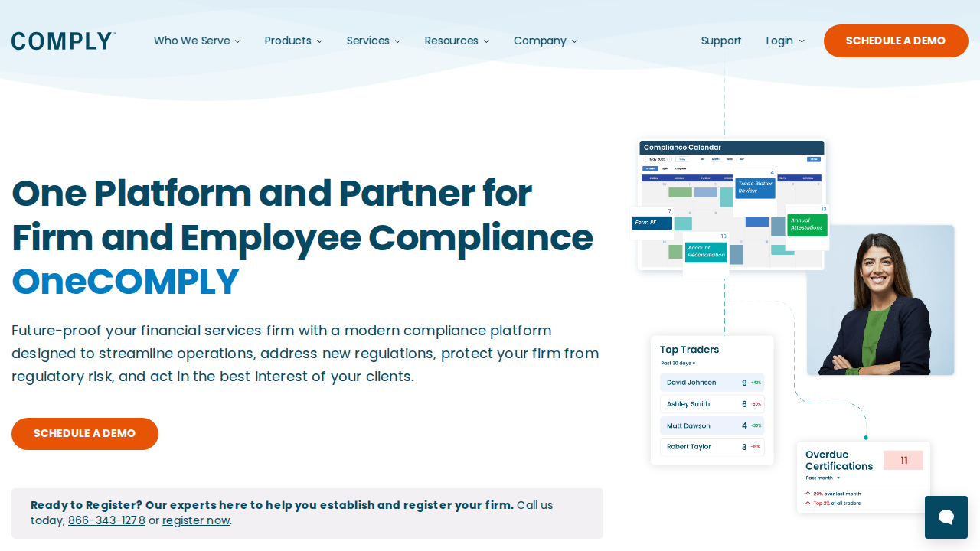Open the chat widget icon
The height and width of the screenshot is (551, 980).
tap(946, 517)
